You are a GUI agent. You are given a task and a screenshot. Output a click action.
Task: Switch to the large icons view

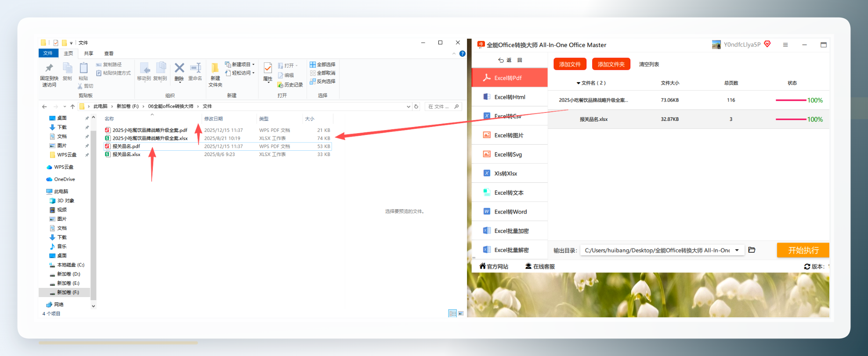click(461, 313)
